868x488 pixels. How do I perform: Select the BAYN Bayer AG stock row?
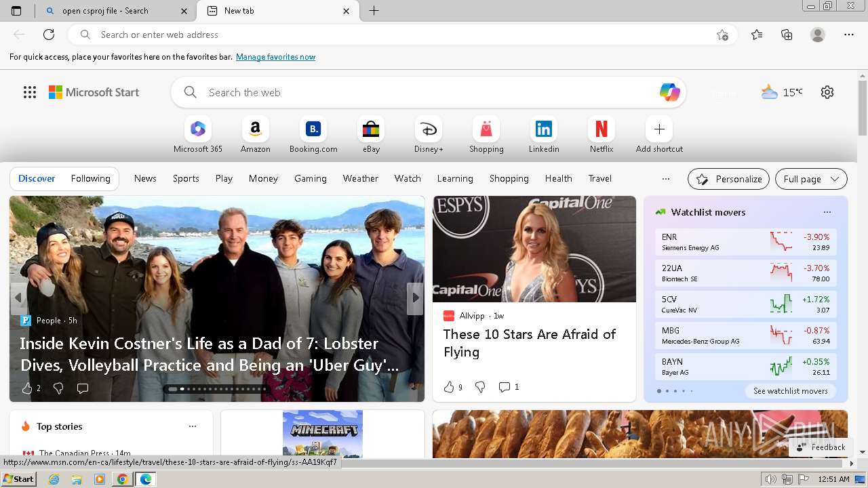click(745, 367)
